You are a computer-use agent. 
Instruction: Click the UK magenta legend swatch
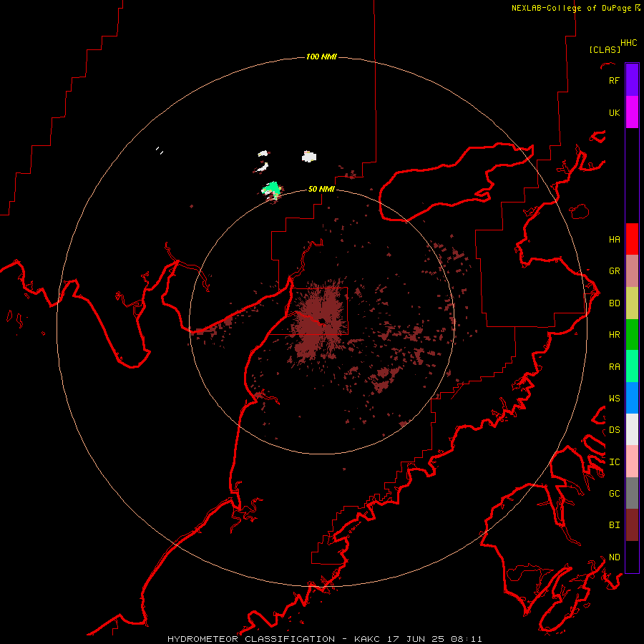[x=632, y=112]
